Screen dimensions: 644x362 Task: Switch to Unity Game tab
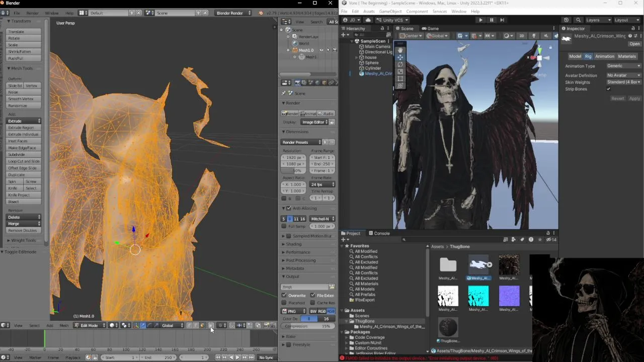tap(430, 29)
